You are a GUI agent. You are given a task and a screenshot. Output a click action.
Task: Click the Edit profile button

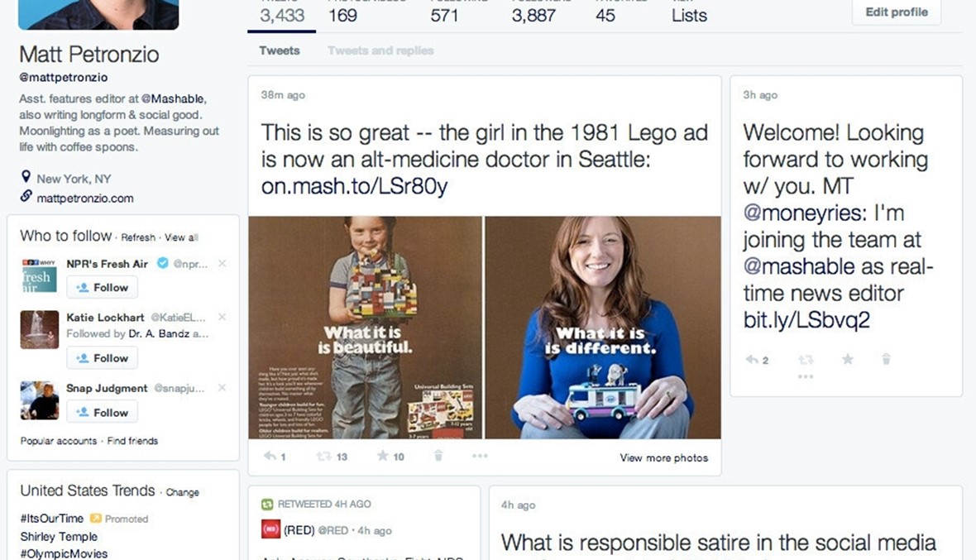tap(897, 12)
